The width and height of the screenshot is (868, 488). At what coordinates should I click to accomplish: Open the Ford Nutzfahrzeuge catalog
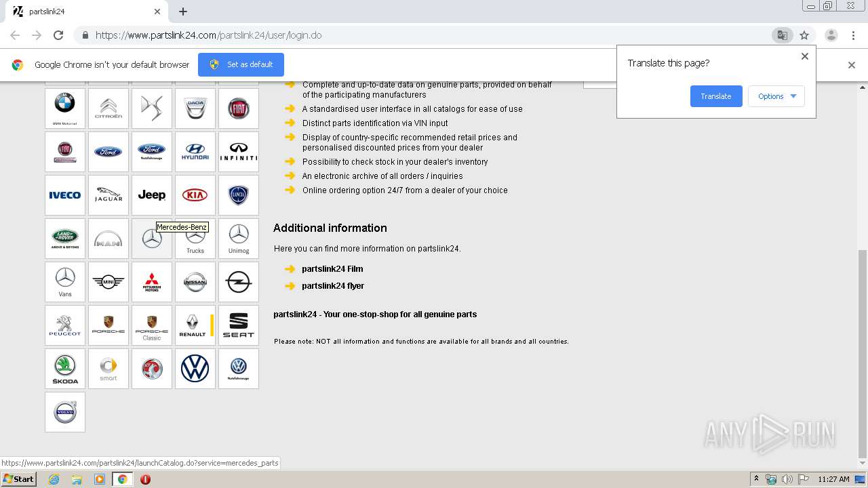[x=152, y=152]
